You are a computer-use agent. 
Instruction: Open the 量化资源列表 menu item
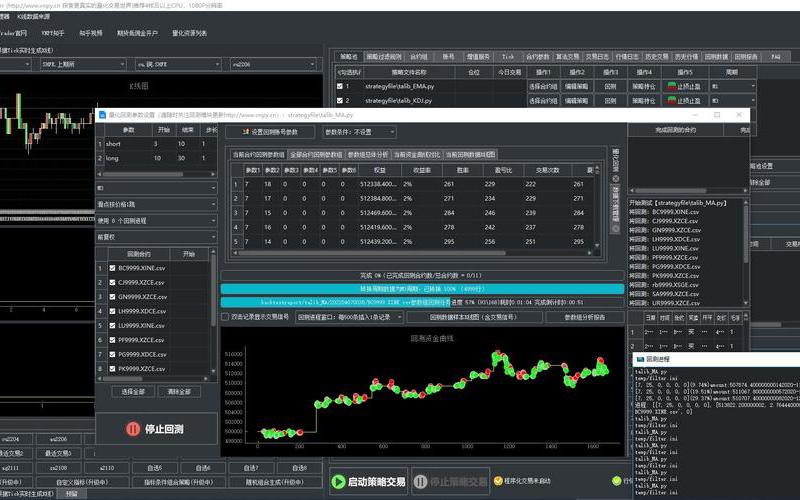pos(189,33)
